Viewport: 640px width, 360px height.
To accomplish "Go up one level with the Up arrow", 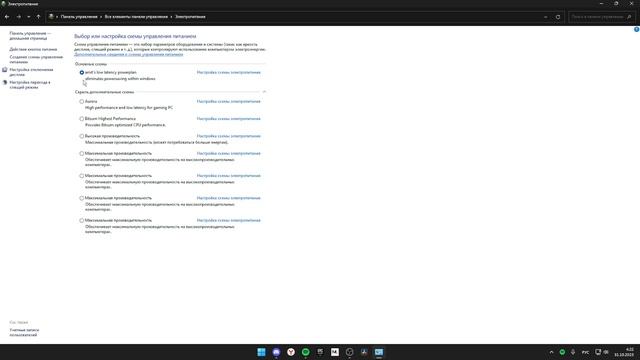I will click(38, 17).
